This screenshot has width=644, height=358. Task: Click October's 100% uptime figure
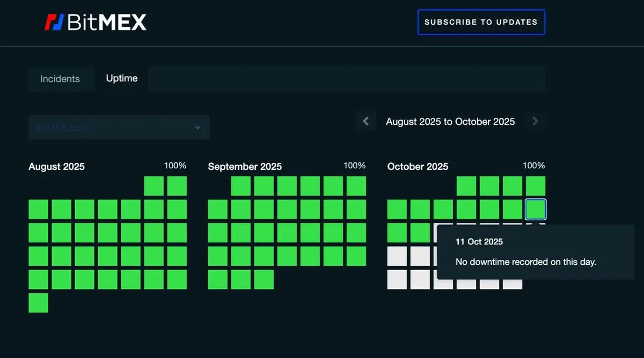[x=533, y=166]
